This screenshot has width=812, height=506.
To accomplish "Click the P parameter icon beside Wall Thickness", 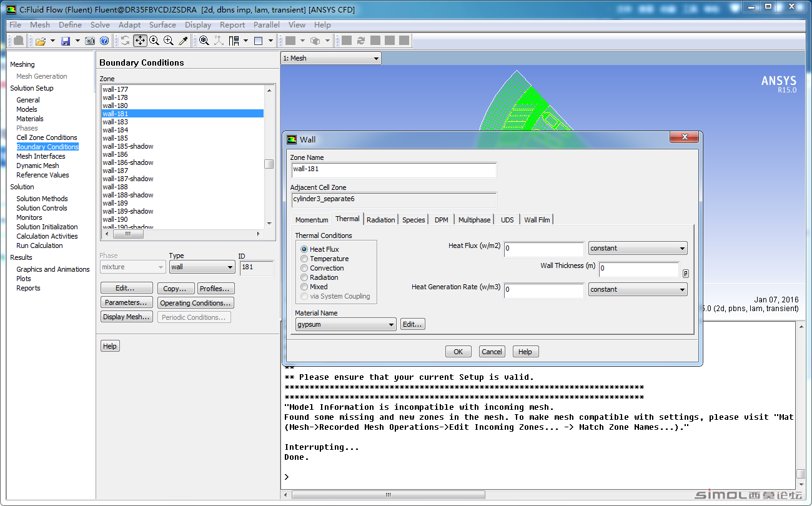I will (685, 273).
